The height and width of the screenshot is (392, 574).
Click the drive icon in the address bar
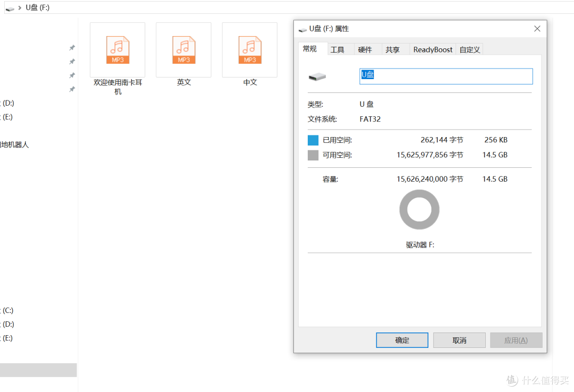click(10, 8)
